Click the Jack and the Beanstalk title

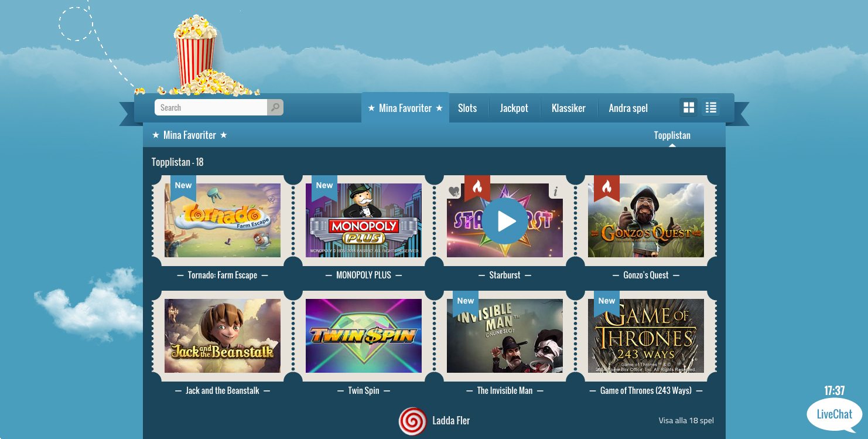point(223,390)
